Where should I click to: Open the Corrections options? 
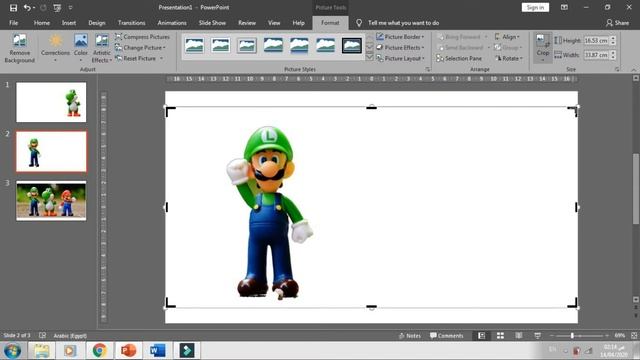55,49
